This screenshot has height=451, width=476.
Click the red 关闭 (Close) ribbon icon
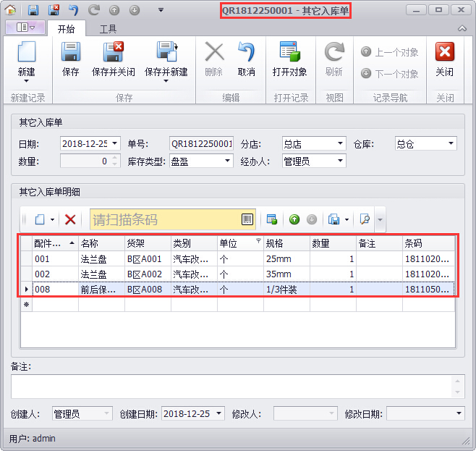[x=444, y=53]
